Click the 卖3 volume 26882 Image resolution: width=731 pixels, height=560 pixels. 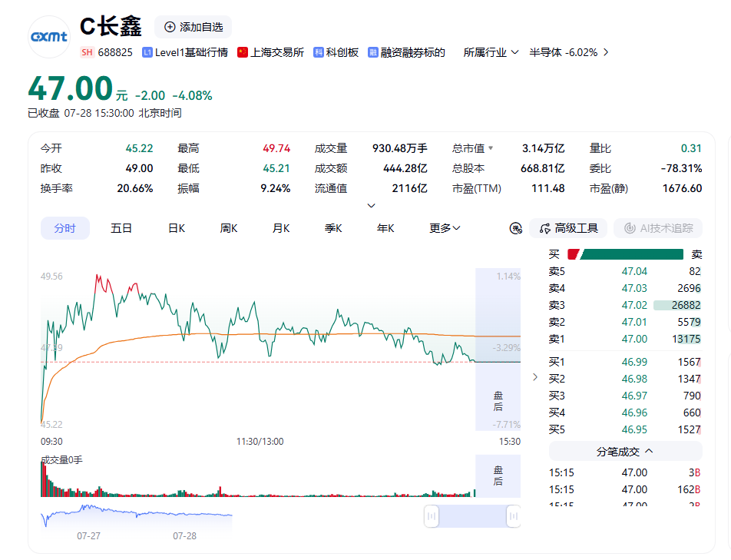point(686,305)
